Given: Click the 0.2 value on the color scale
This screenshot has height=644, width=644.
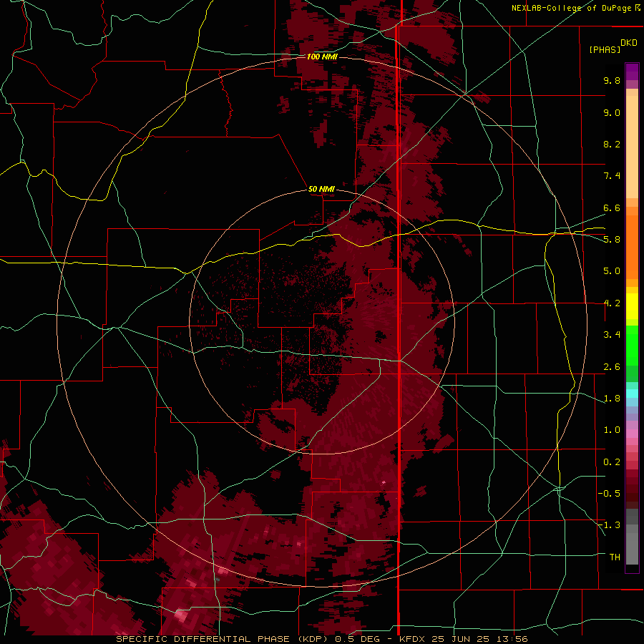Looking at the screenshot, I should point(612,462).
